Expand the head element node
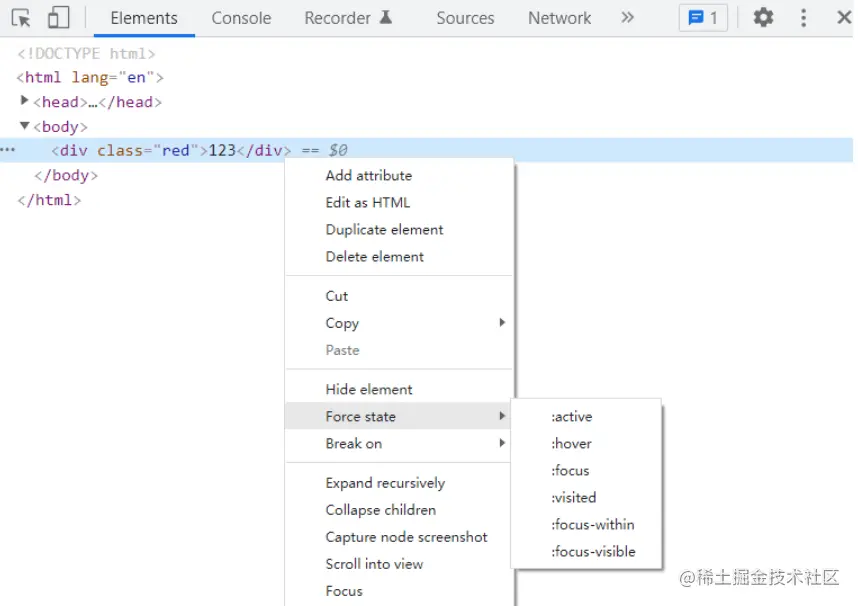The height and width of the screenshot is (606, 858). [24, 101]
